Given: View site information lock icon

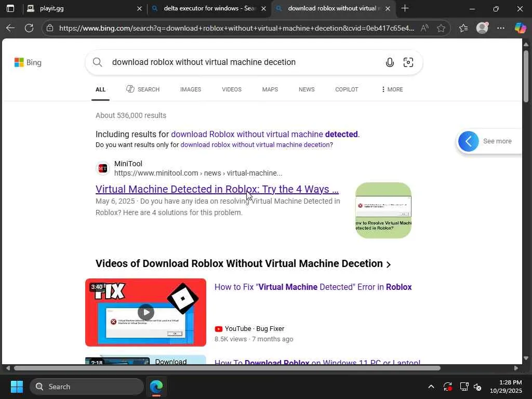Looking at the screenshot, I should (x=50, y=28).
